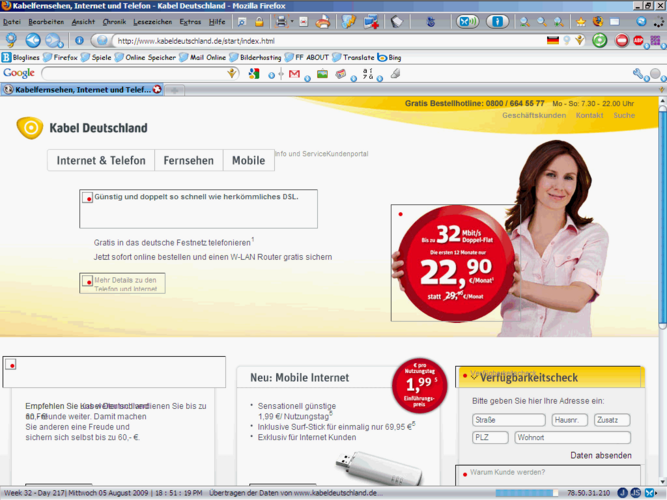Open the Google toolbar wrench settings
Viewport: 667px width, 500px height.
(638, 74)
